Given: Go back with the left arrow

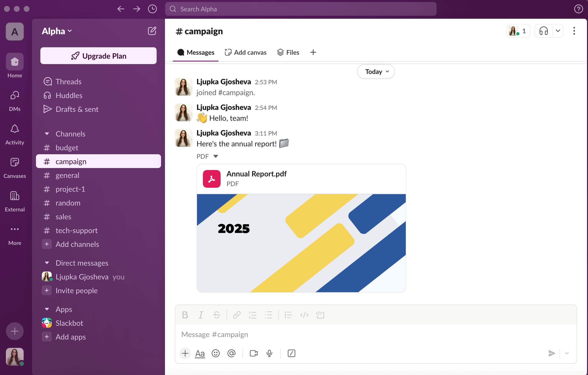Looking at the screenshot, I should coord(121,9).
